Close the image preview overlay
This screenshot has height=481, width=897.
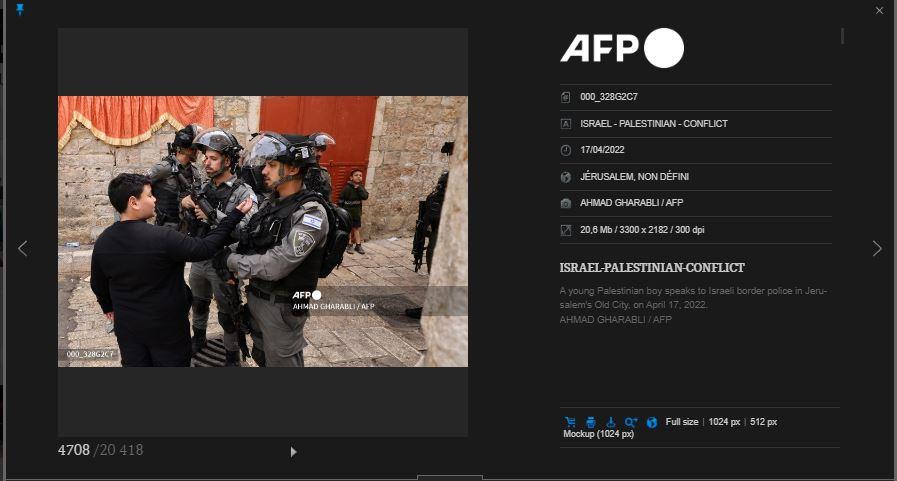tap(879, 10)
